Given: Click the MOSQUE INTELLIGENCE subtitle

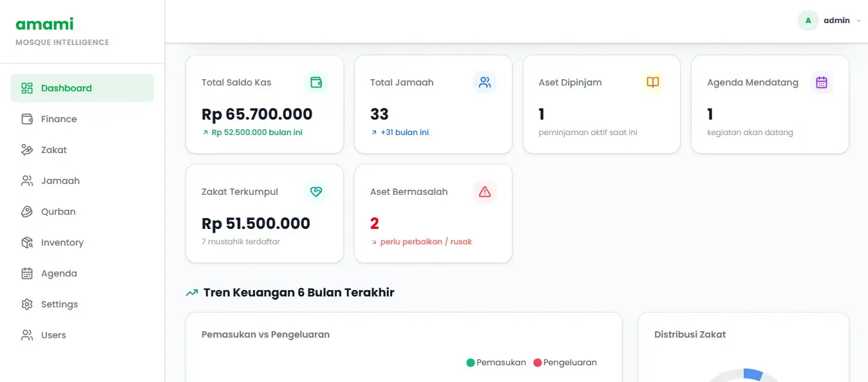Looking at the screenshot, I should click(x=62, y=42).
